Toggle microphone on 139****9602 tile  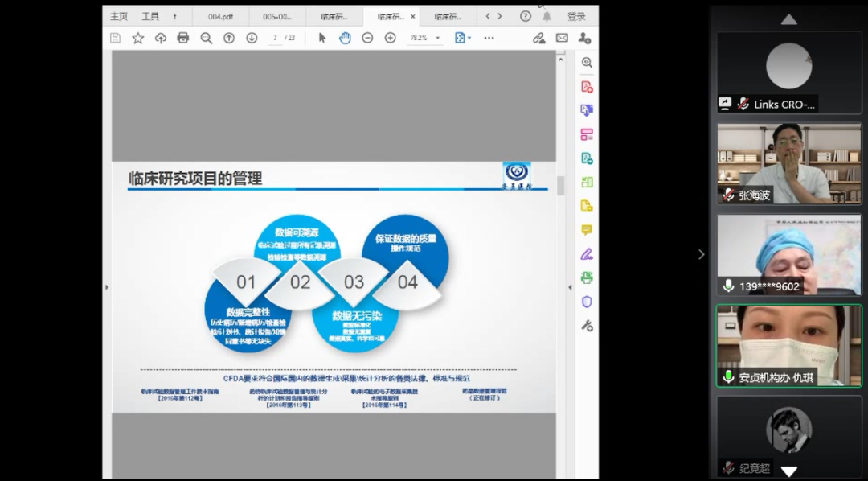point(728,286)
